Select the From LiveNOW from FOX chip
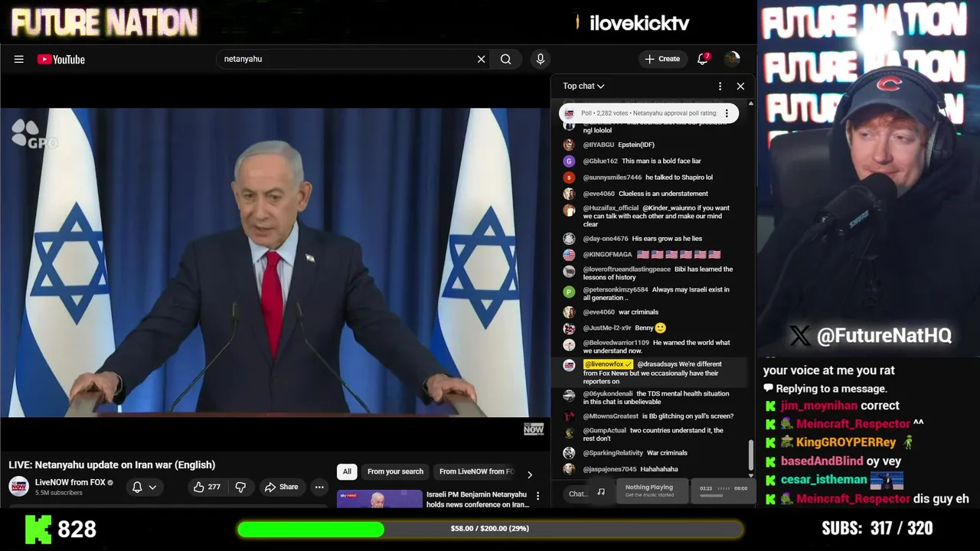Viewport: 980px width, 551px height. coord(476,471)
